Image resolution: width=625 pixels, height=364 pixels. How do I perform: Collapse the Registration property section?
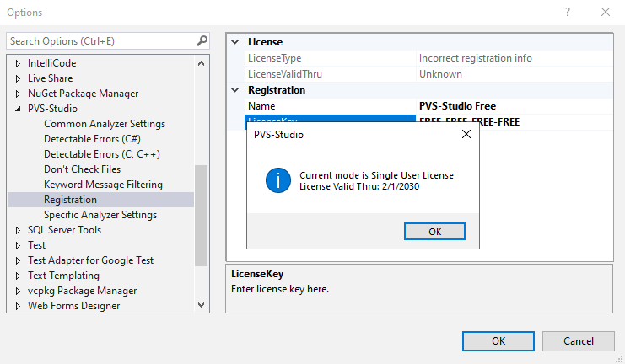click(236, 90)
